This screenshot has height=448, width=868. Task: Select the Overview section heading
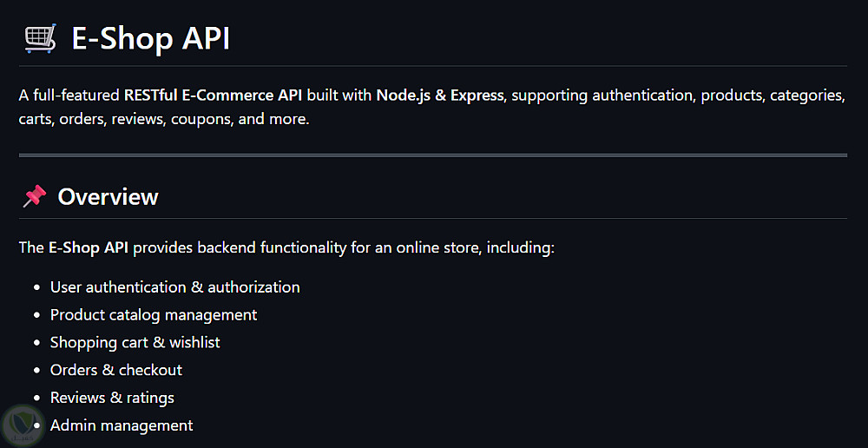108,197
